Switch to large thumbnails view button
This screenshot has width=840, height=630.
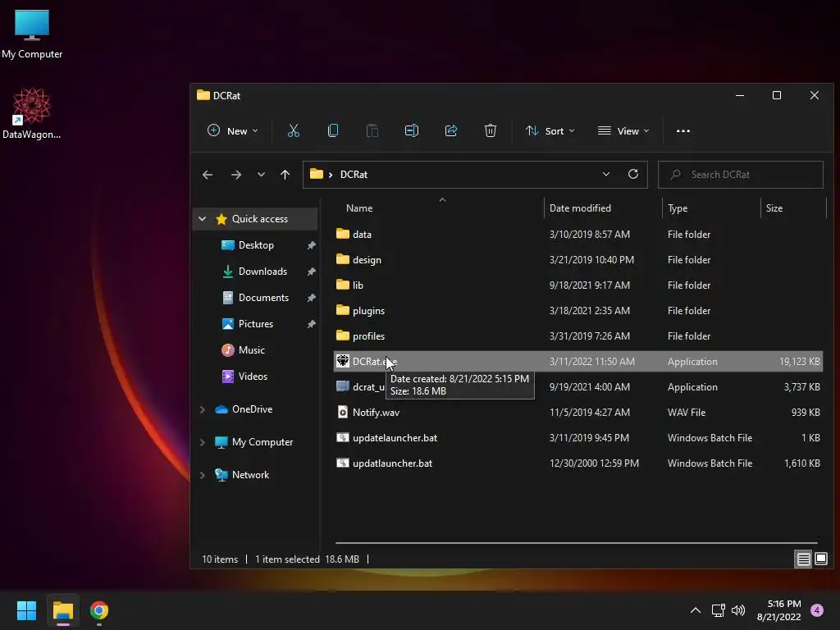pyautogui.click(x=820, y=559)
